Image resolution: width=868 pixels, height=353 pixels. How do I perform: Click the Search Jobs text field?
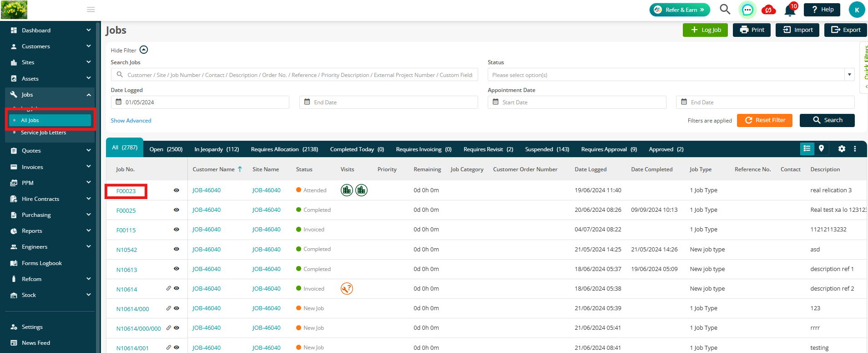(x=294, y=75)
